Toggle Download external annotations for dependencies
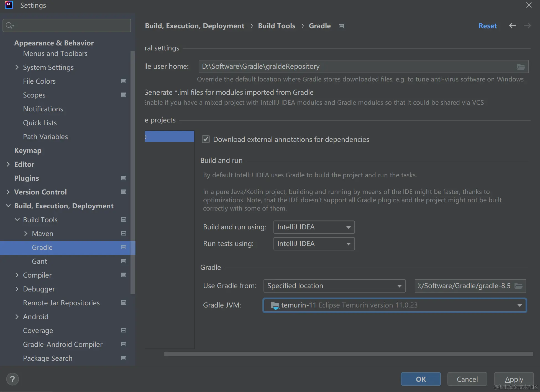This screenshot has width=540, height=392. coord(206,139)
